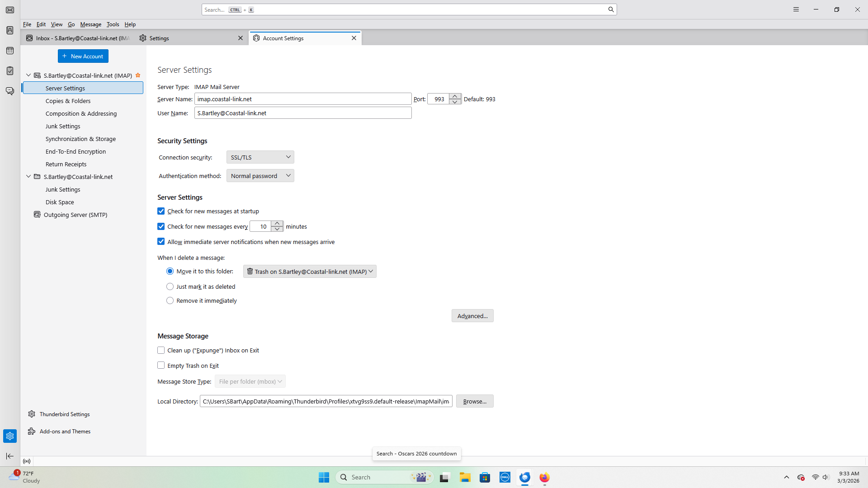Enable Empty Trash on Exit
Screen dimensions: 868x488
[161, 366]
